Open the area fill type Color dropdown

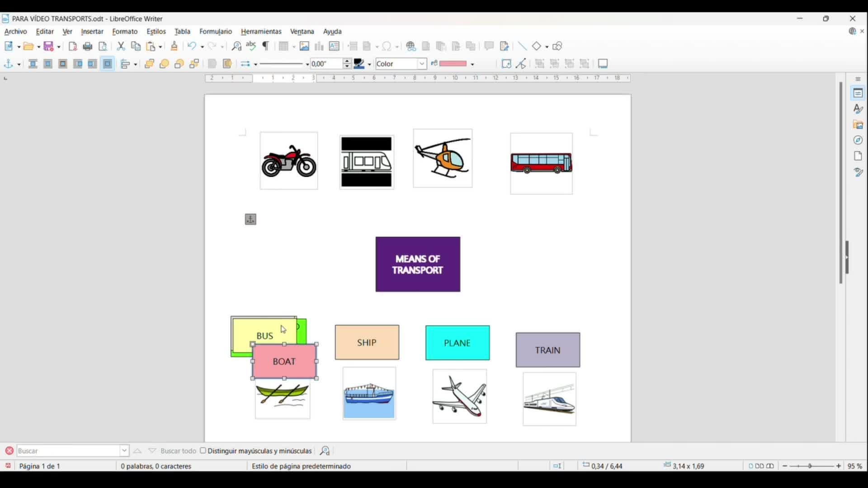coord(422,64)
